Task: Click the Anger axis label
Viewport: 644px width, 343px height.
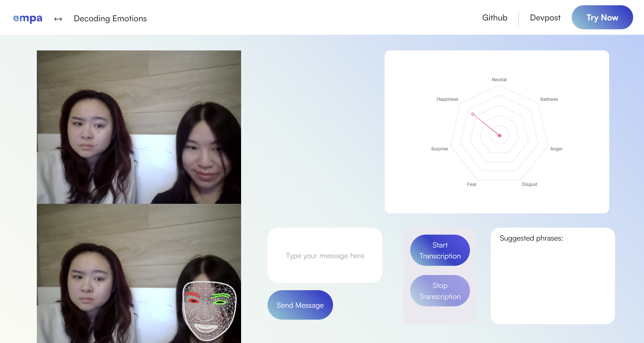Action: (x=556, y=149)
